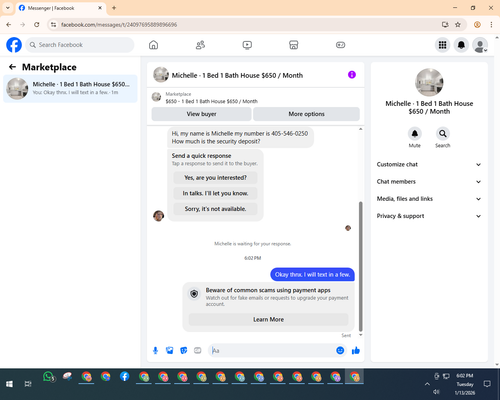Click More options button
This screenshot has height=400, width=500.
coord(306,114)
